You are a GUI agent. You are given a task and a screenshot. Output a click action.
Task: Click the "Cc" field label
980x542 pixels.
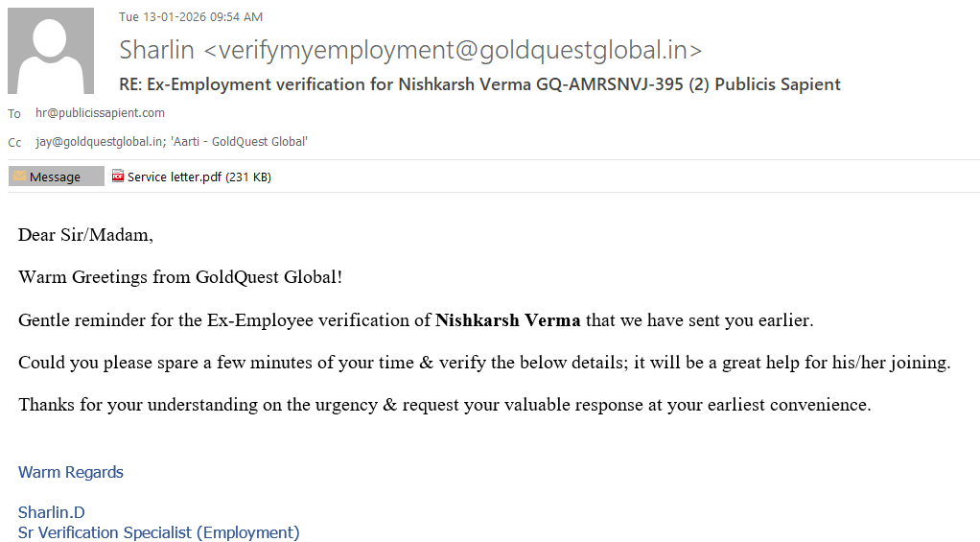14,142
